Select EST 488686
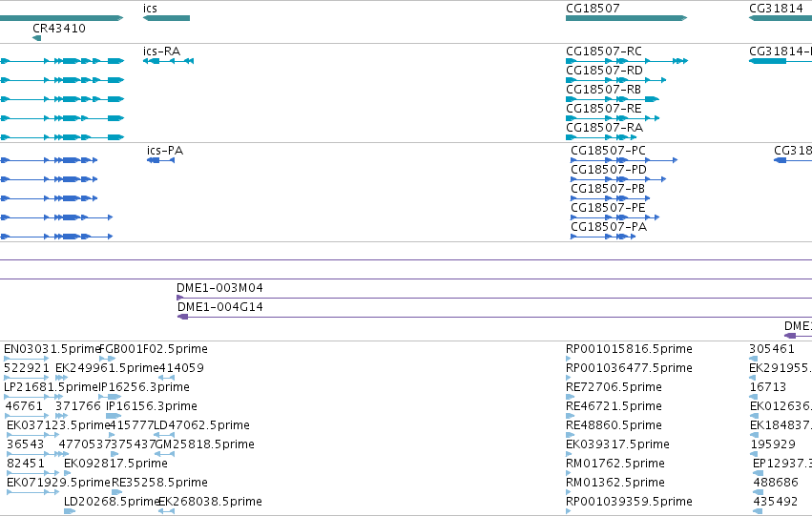The image size is (812, 516). click(x=776, y=483)
